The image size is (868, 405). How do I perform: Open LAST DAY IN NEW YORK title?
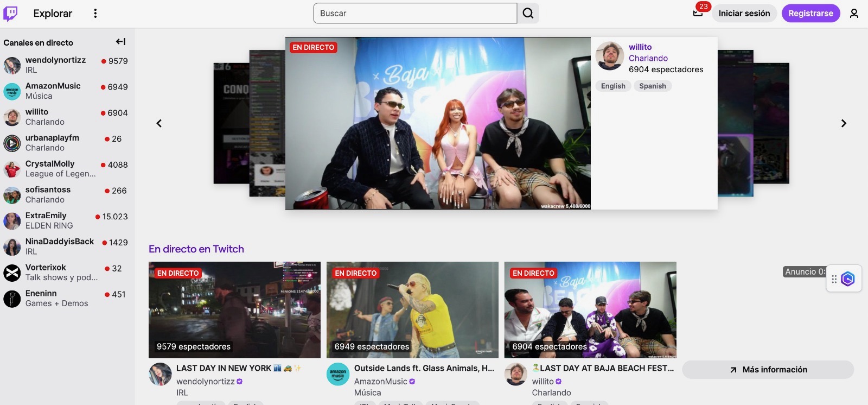tap(239, 368)
